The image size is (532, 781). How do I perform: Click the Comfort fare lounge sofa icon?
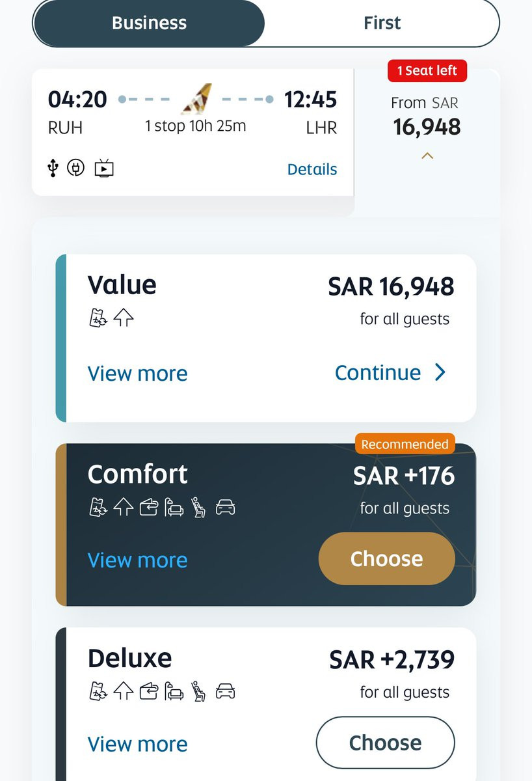coord(174,508)
